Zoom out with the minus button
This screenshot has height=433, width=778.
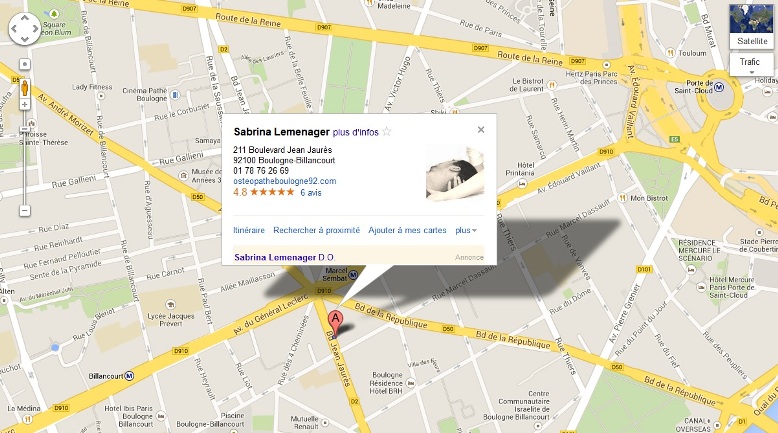pyautogui.click(x=25, y=211)
